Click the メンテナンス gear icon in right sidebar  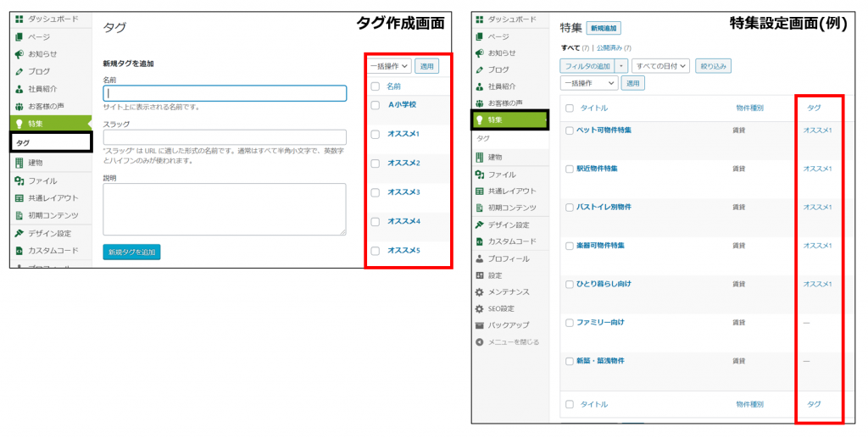pos(480,291)
